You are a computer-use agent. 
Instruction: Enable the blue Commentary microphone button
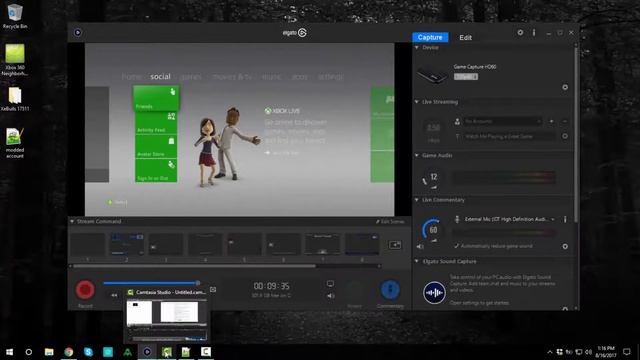click(390, 289)
